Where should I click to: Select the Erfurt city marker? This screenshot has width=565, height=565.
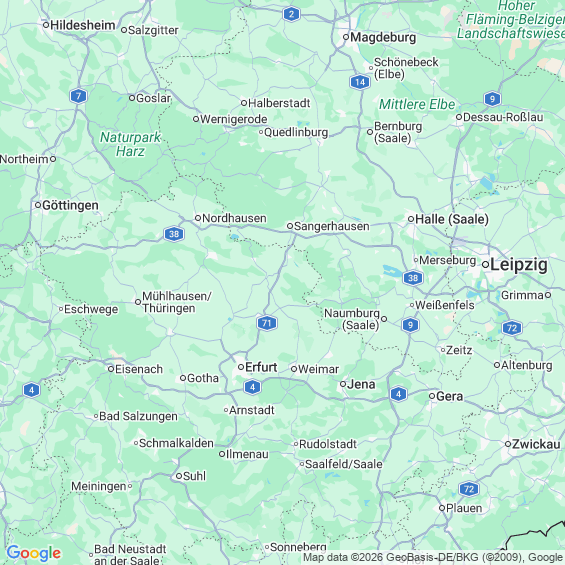pyautogui.click(x=241, y=367)
